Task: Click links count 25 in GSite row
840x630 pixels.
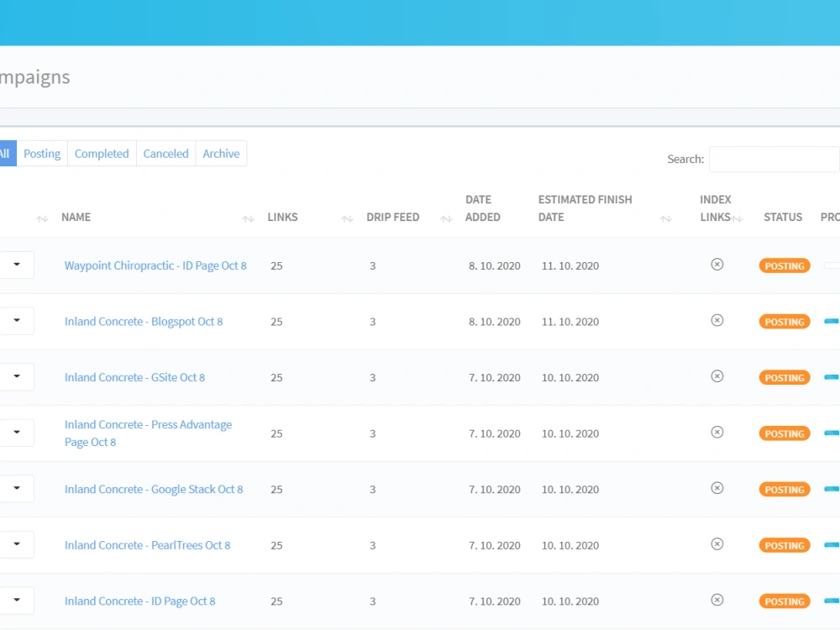Action: 276,378
